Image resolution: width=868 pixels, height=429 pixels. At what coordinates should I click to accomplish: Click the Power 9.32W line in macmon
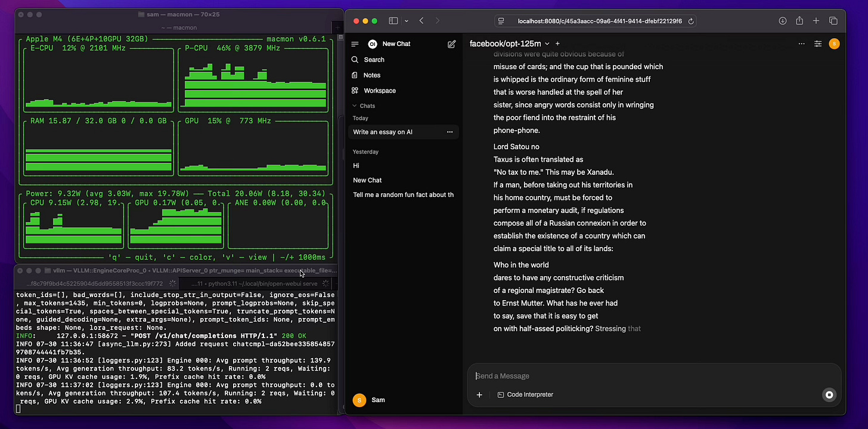(175, 194)
